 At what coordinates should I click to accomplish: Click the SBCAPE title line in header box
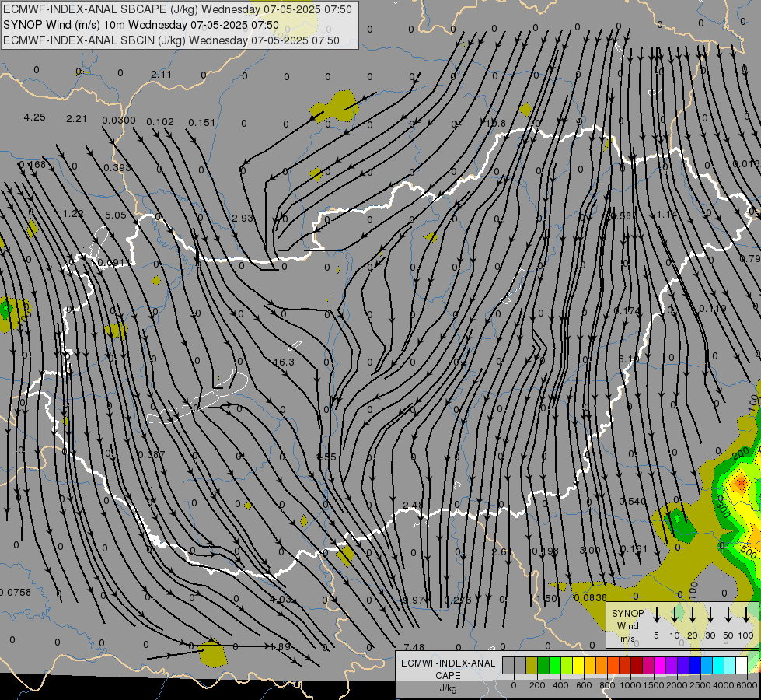point(178,9)
